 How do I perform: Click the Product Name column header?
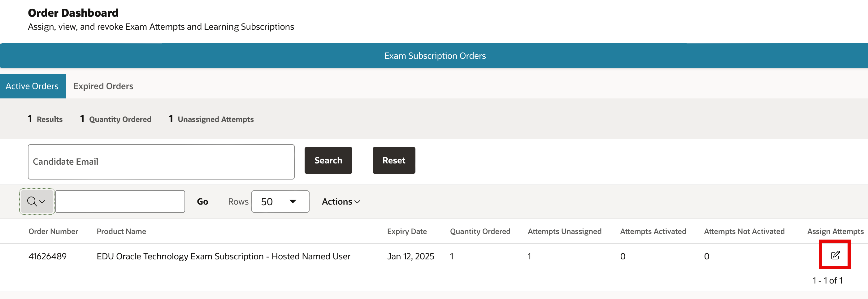tap(121, 231)
